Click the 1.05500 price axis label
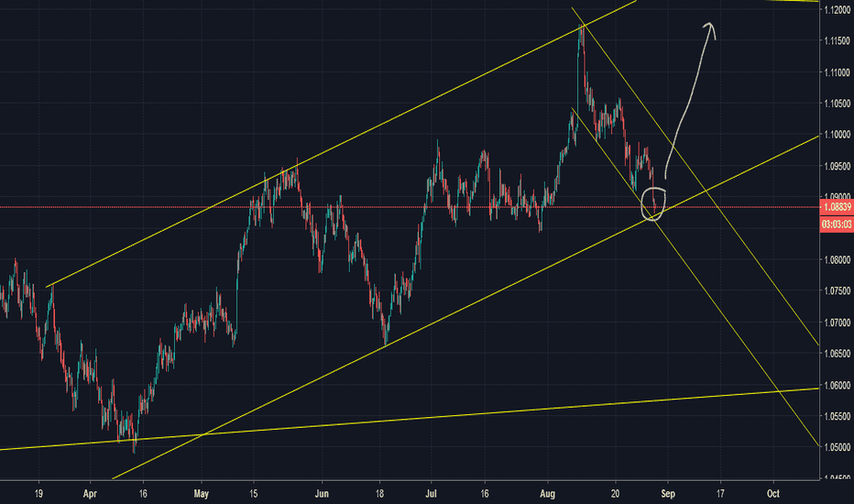Viewport: 854px width, 504px height. pyautogui.click(x=838, y=416)
